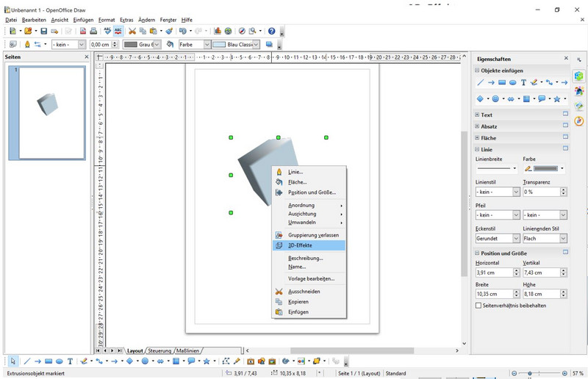
Task: Click Export as PDF icon
Action: [82, 32]
